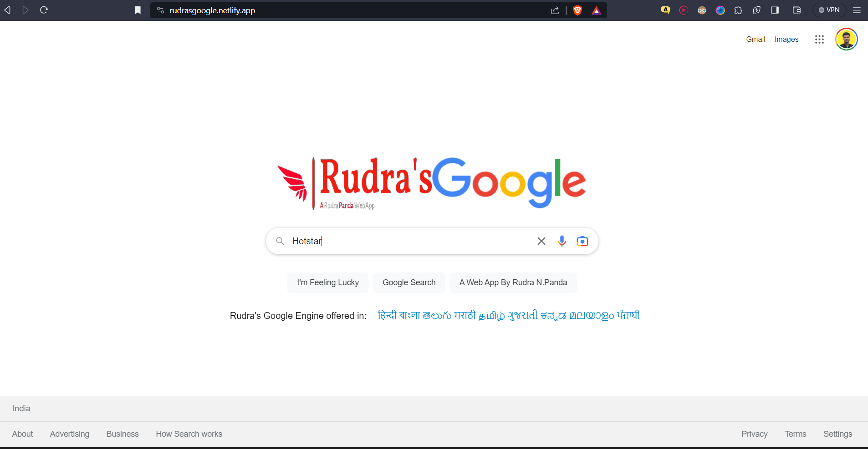Search by image using the camera icon
Screen dimensions: 868x449
pyautogui.click(x=582, y=241)
